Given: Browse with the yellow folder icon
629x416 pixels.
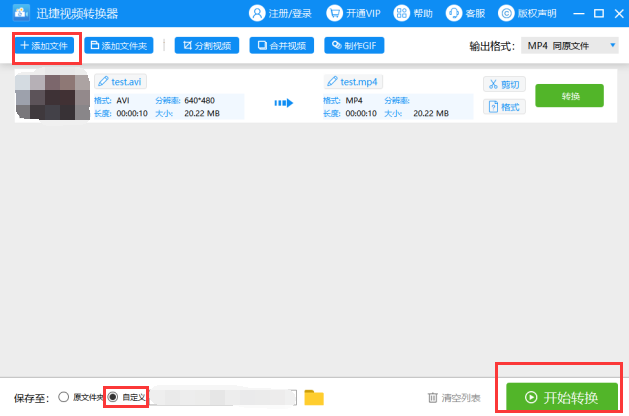Looking at the screenshot, I should coord(314,398).
